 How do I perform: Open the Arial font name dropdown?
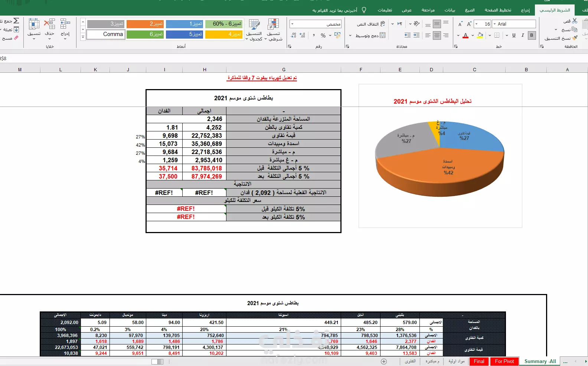(x=494, y=24)
